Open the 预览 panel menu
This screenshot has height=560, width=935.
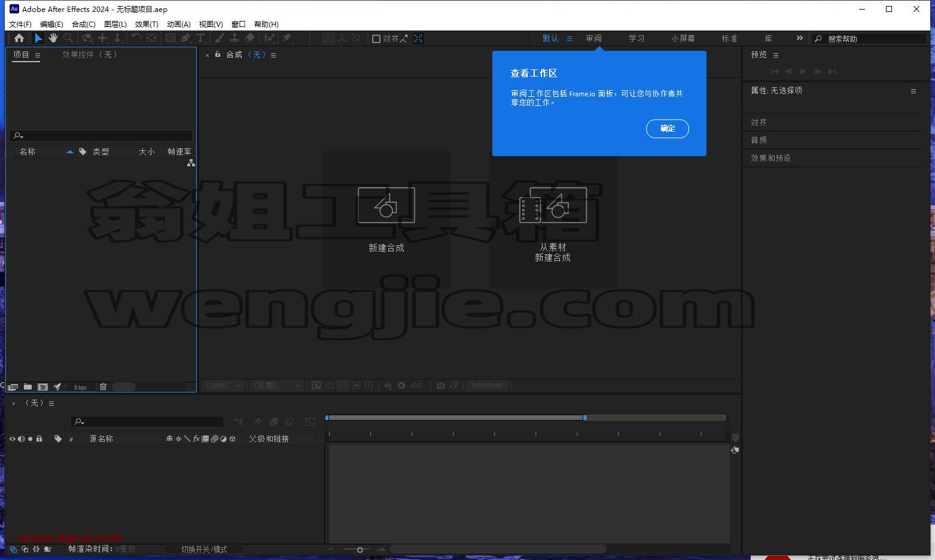pos(776,55)
